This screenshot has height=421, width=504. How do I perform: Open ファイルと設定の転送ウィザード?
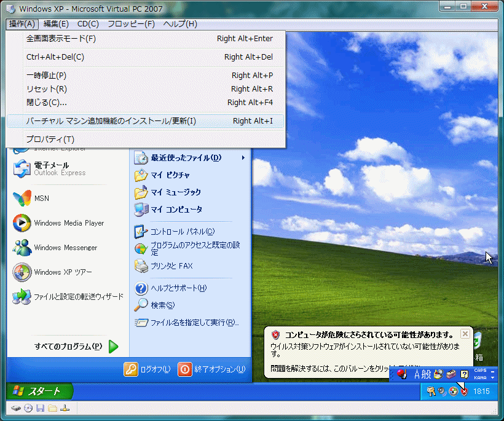[x=68, y=296]
